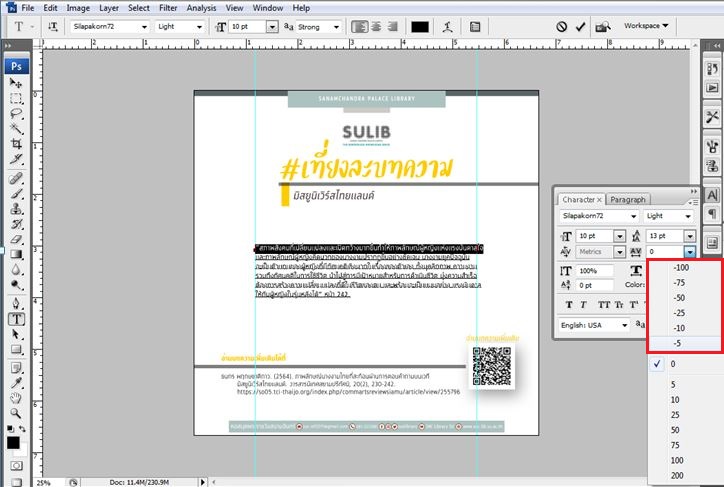Select the Gradient tool

point(16,254)
